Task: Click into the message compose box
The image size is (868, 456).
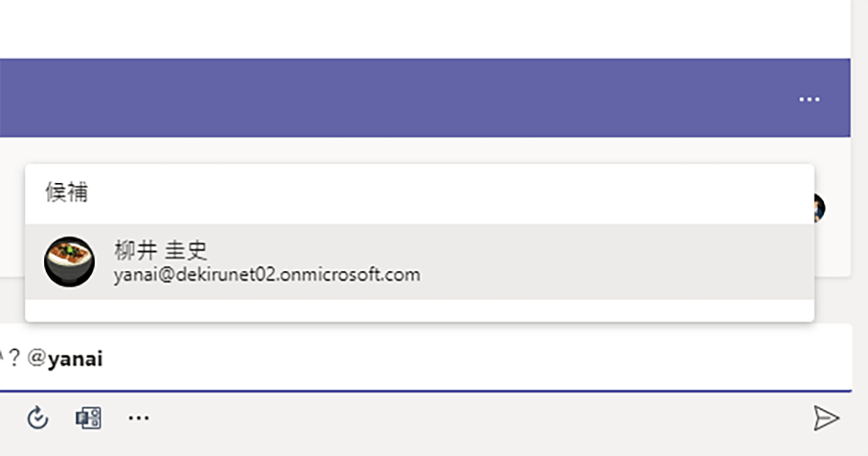Action: (x=425, y=358)
